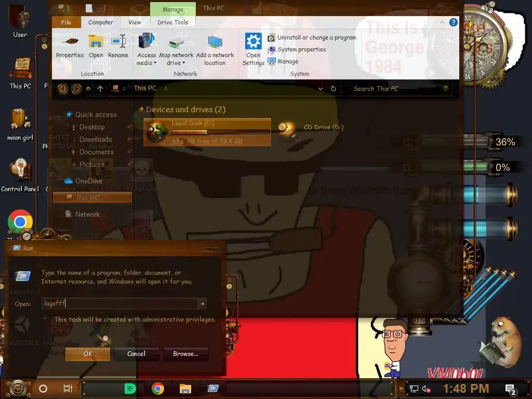Click the Manage contextual tab
Viewport: 532px width, 399px height.
coord(172,9)
